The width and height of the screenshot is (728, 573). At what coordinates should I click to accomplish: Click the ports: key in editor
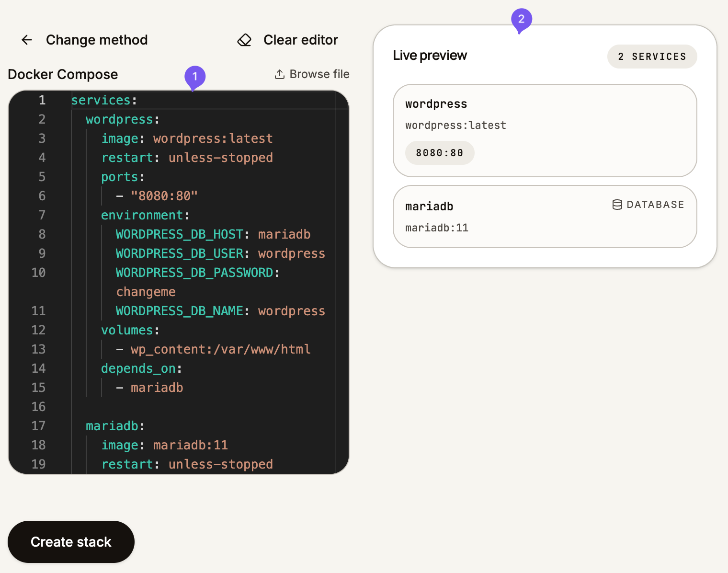coord(123,177)
